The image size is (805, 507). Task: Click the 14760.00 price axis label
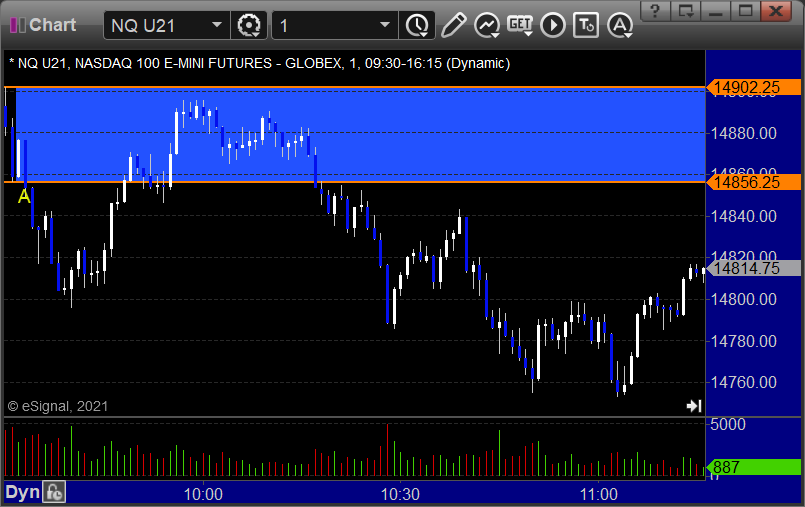[x=743, y=382]
